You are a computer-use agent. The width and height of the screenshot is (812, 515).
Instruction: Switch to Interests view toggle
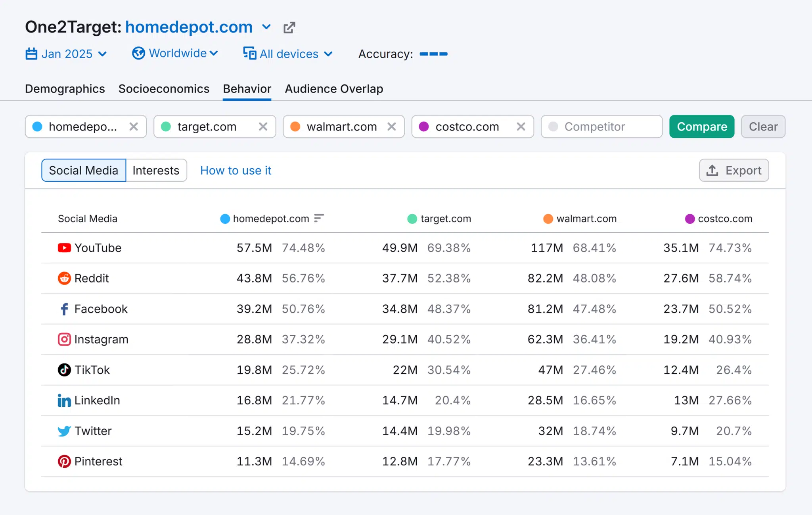156,171
